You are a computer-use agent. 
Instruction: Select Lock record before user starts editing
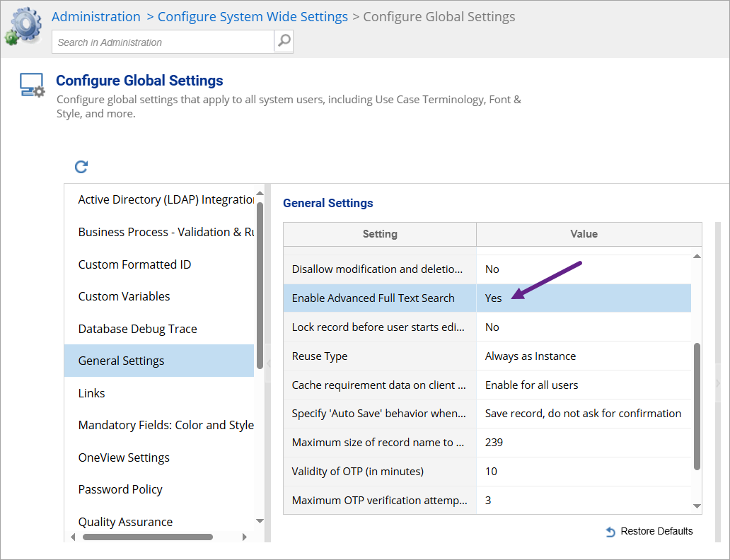click(x=487, y=327)
